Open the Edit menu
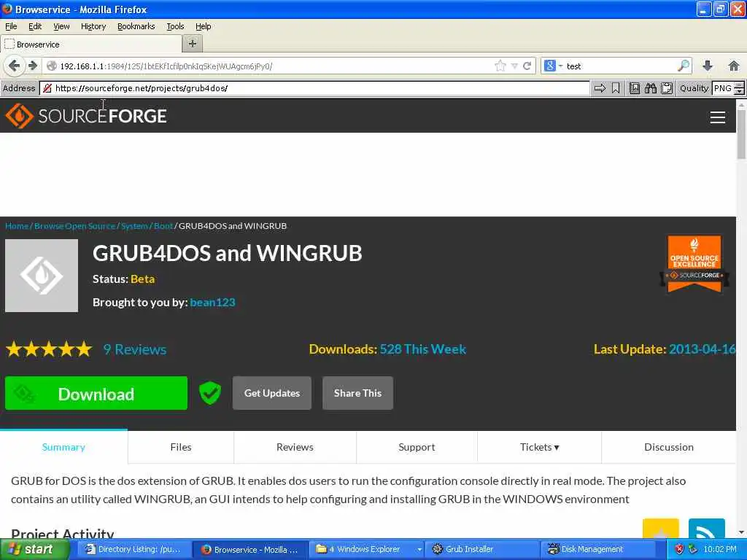 click(35, 26)
